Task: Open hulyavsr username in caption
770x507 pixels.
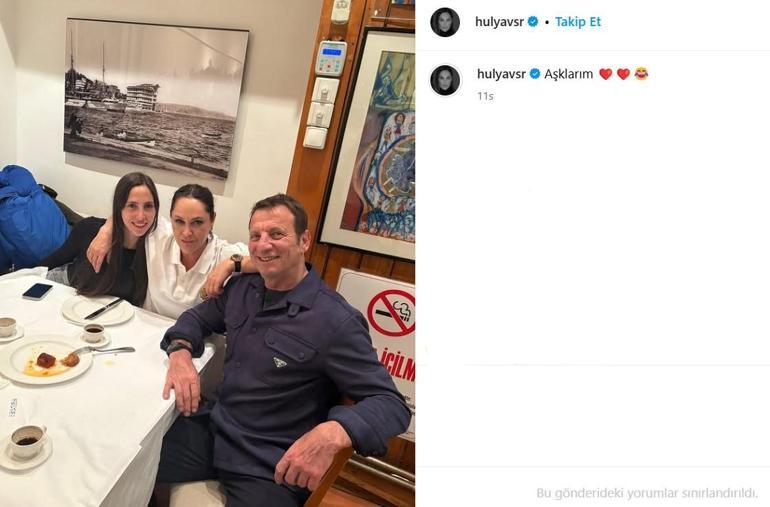Action: click(501, 74)
